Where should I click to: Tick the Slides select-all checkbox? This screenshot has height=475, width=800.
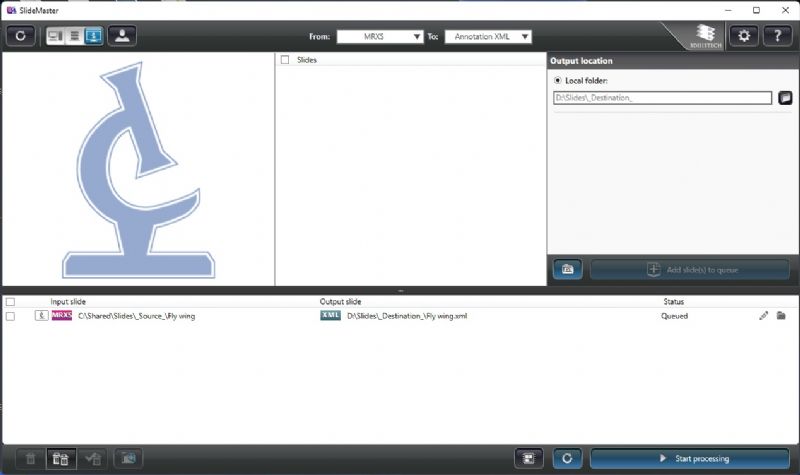[285, 60]
